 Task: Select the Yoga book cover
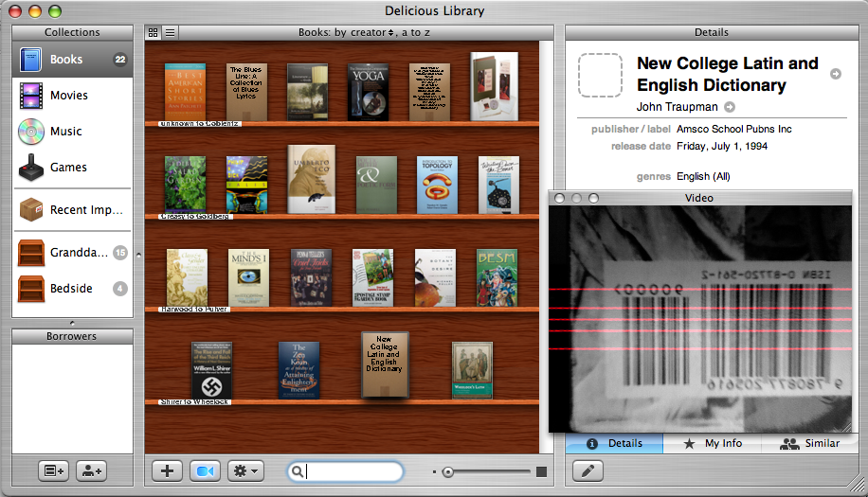pos(368,93)
